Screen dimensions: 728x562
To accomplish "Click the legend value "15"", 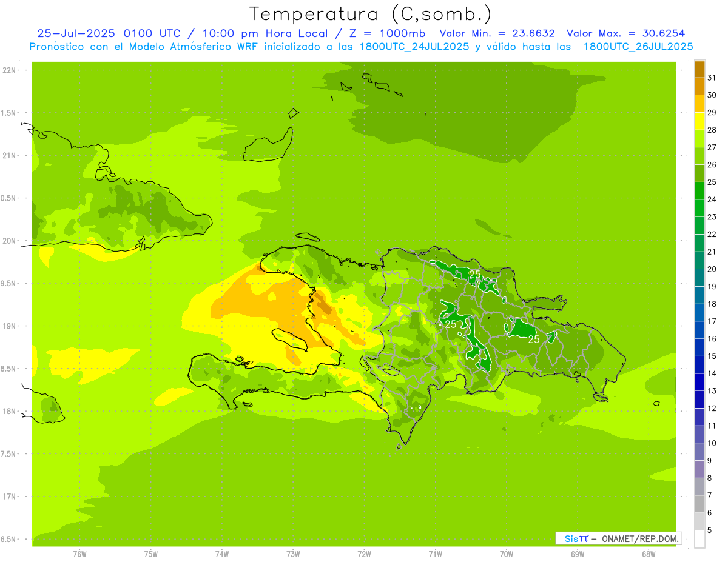I will click(712, 356).
